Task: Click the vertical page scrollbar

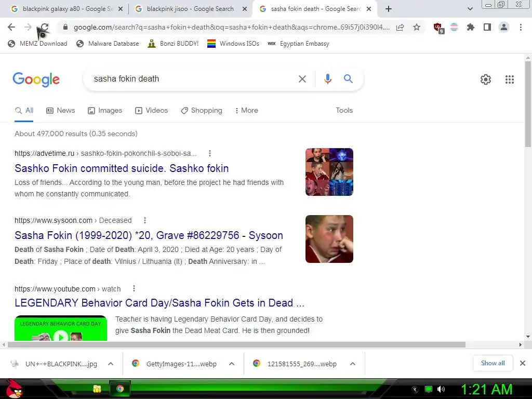Action: 528,104
